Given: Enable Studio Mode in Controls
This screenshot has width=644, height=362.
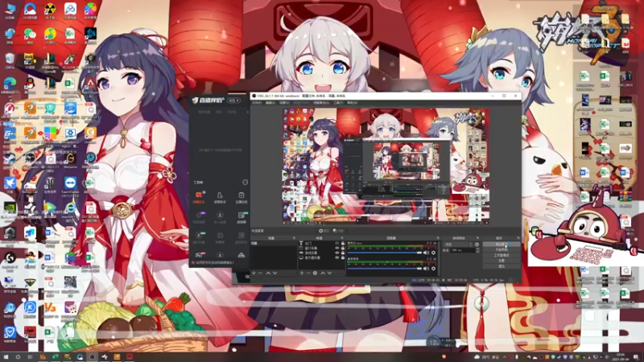Looking at the screenshot, I should tap(502, 255).
